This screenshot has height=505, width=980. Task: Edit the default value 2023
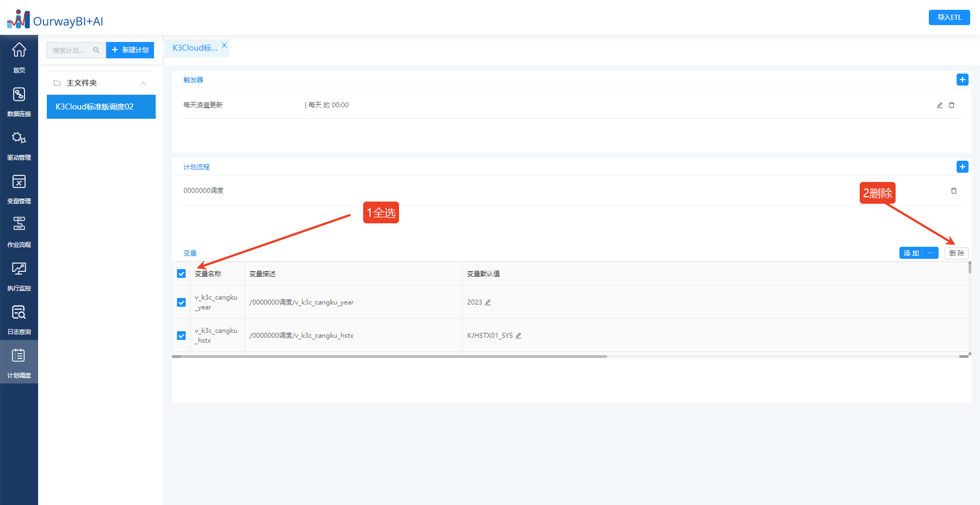[x=488, y=302]
